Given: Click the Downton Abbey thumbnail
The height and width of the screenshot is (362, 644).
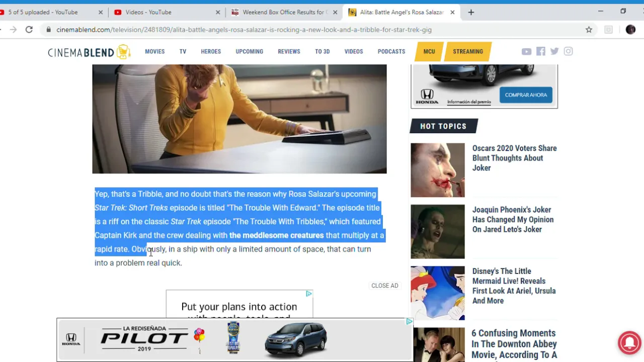Looking at the screenshot, I should [x=438, y=345].
